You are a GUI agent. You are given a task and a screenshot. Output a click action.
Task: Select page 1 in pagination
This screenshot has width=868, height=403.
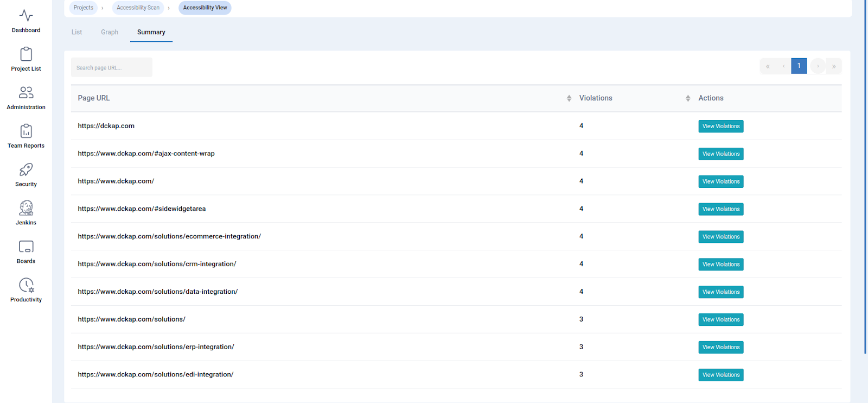pos(799,66)
